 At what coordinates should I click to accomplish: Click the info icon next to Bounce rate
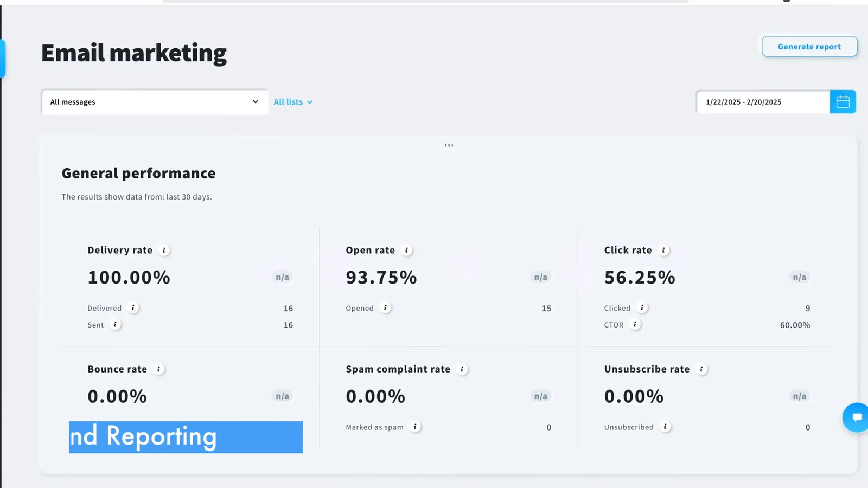point(159,369)
